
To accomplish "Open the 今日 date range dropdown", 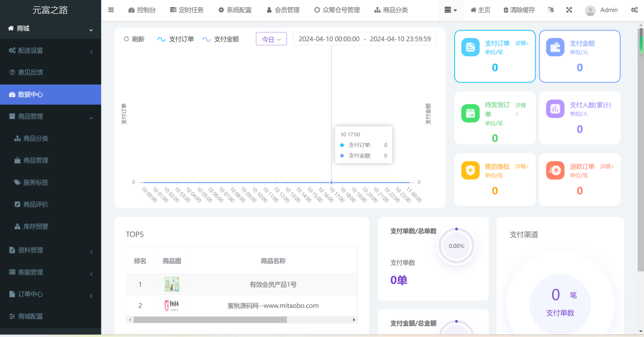I will click(x=271, y=39).
